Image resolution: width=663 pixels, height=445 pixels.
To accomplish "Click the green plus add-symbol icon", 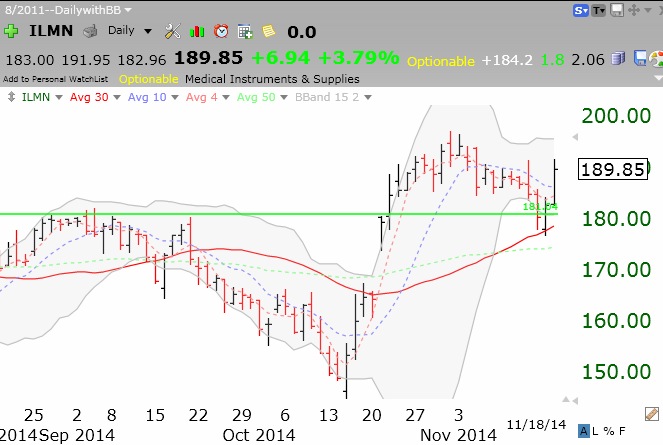I will pyautogui.click(x=12, y=31).
